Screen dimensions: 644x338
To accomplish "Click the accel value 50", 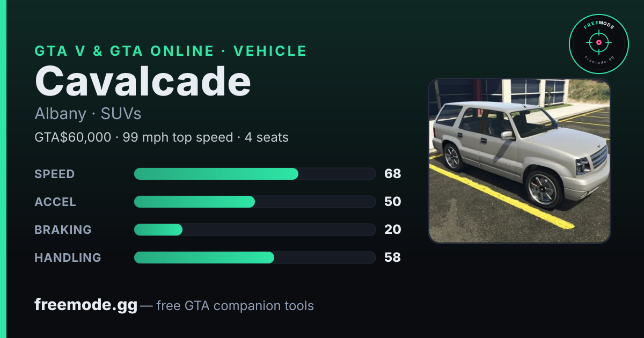I will pyautogui.click(x=393, y=202).
